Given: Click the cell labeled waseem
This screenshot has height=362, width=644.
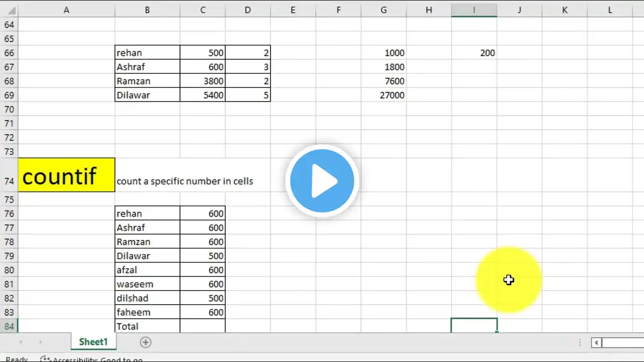Looking at the screenshot, I should pyautogui.click(x=147, y=284).
